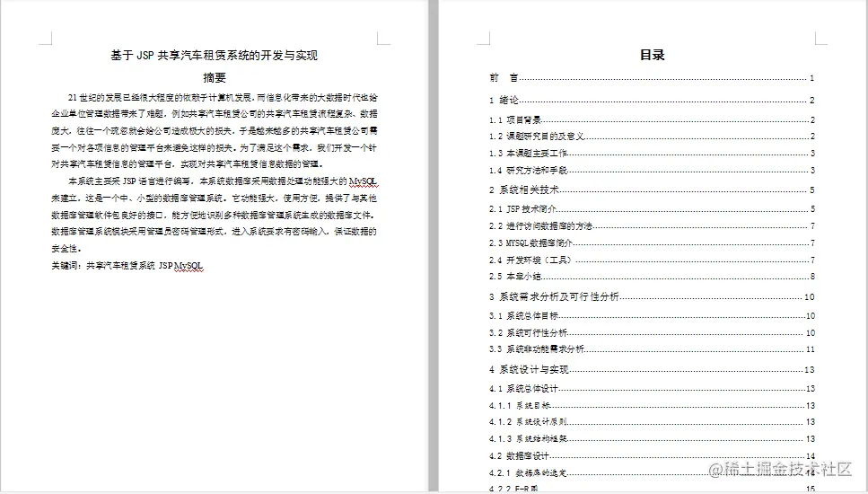Jump to chapter 2 系统相关技术
This screenshot has width=868, height=494.
tap(652, 190)
